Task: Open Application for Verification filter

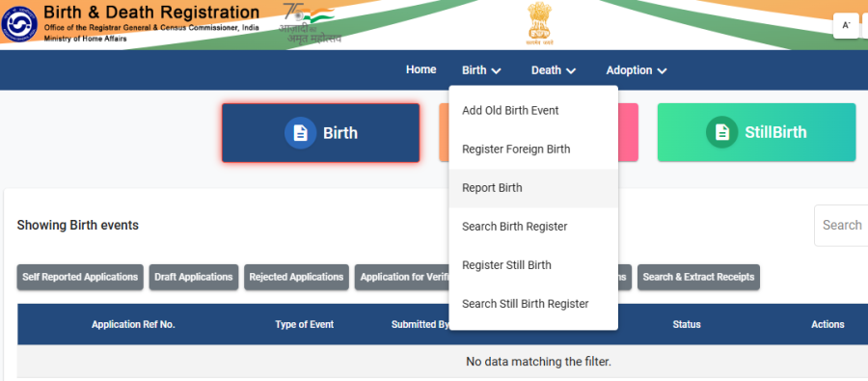Action: (402, 277)
